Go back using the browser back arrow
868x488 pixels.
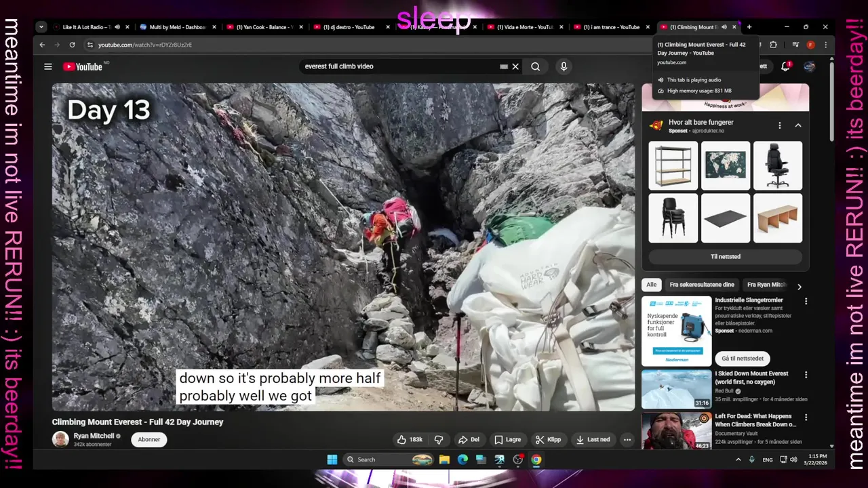(42, 45)
